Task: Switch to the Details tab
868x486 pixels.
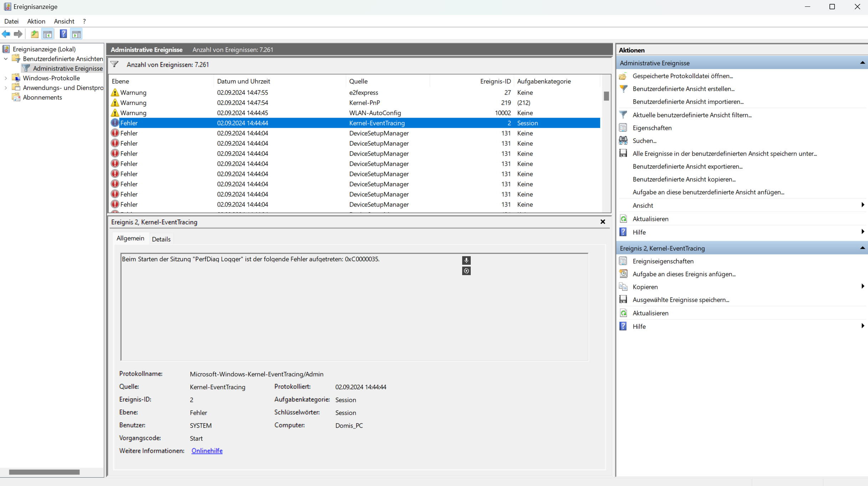Action: [x=161, y=239]
